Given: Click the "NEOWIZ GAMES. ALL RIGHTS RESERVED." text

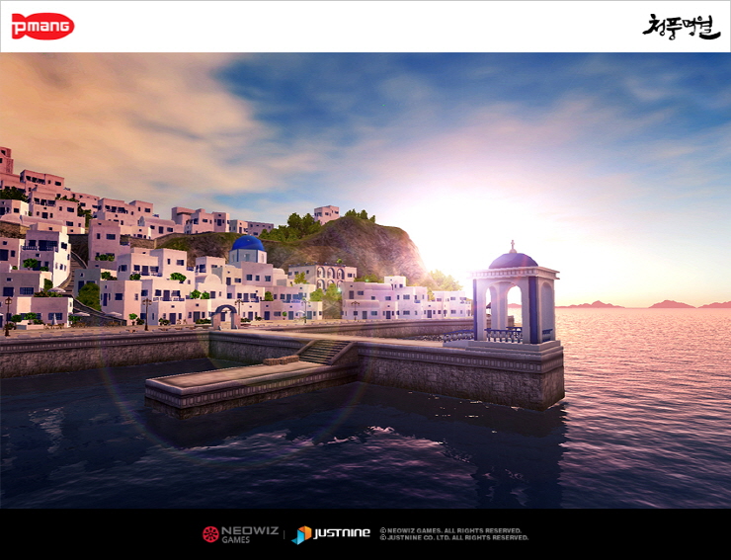Looking at the screenshot, I should tap(453, 530).
